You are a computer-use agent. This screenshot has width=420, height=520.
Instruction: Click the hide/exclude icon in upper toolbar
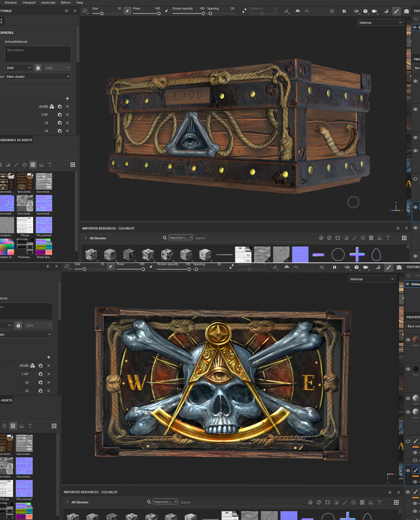pyautogui.click(x=332, y=11)
